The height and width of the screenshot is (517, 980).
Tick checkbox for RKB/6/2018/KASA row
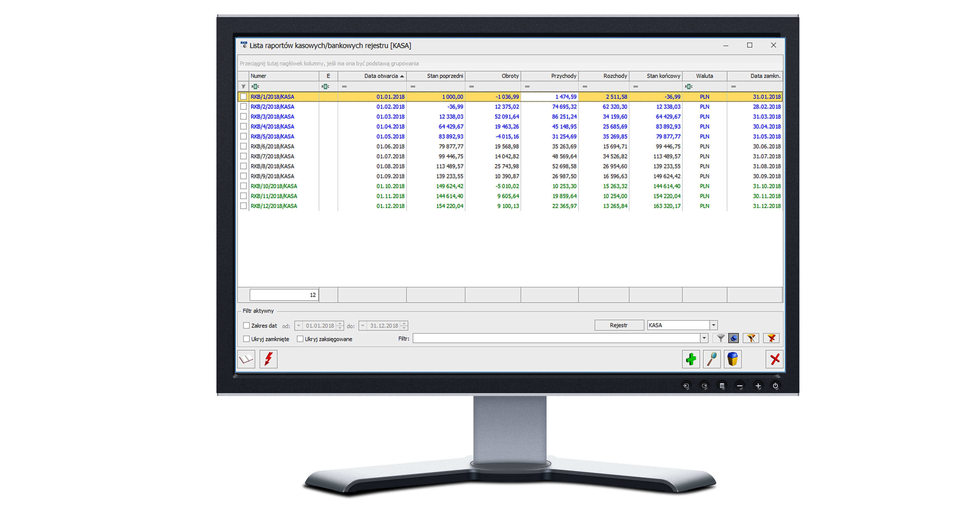point(244,146)
